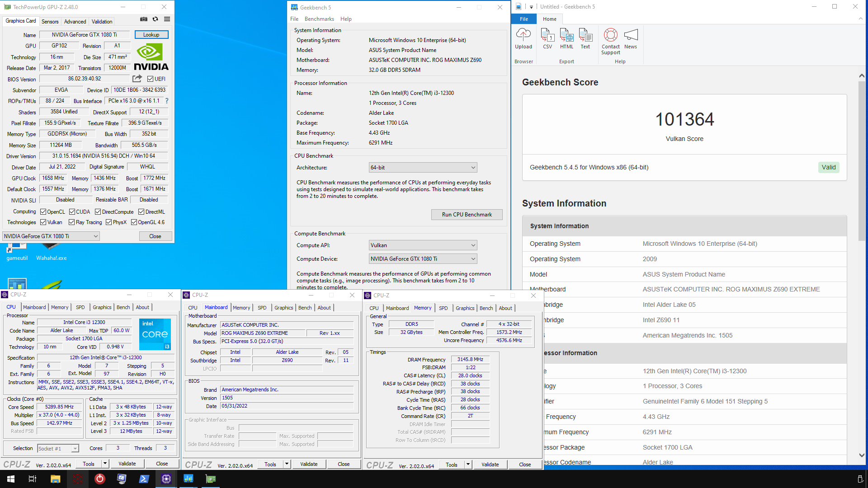Open File Explorer from the taskbar
The image size is (868, 488).
(x=55, y=479)
